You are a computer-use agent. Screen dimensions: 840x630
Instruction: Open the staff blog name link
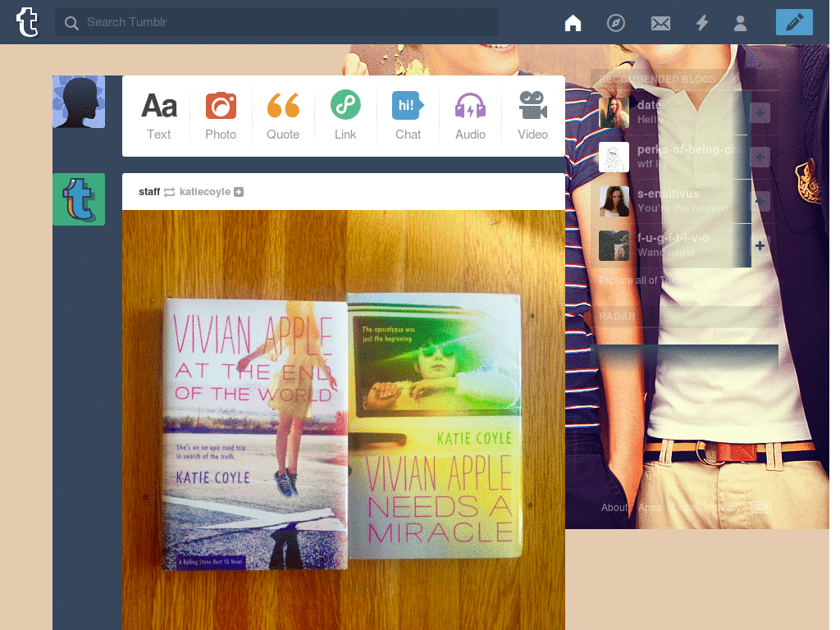coord(149,192)
